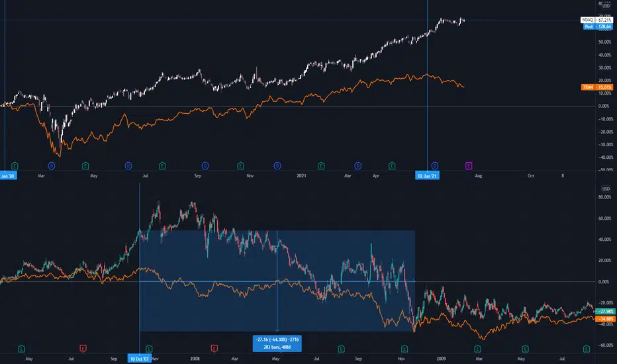Select the NDAQ 67.21% price label
The image size is (617, 364).
(596, 20)
